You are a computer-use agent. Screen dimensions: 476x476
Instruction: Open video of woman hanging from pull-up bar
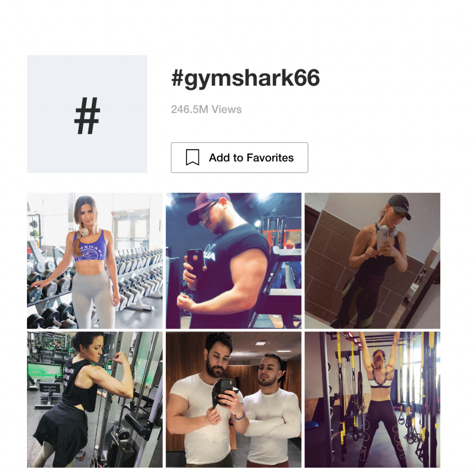point(372,399)
